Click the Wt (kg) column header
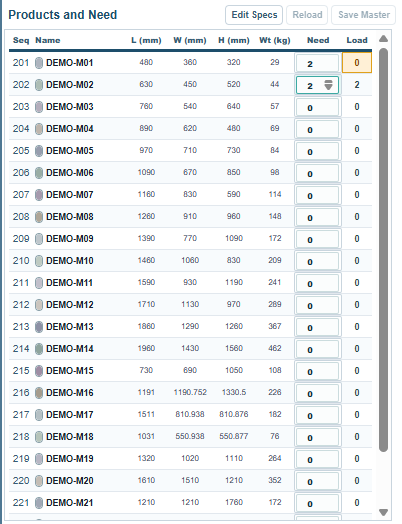 coord(275,40)
